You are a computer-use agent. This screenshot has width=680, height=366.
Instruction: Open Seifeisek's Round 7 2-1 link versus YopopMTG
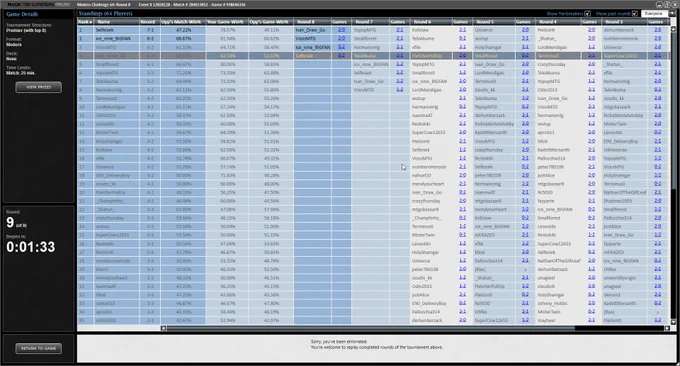coord(399,30)
